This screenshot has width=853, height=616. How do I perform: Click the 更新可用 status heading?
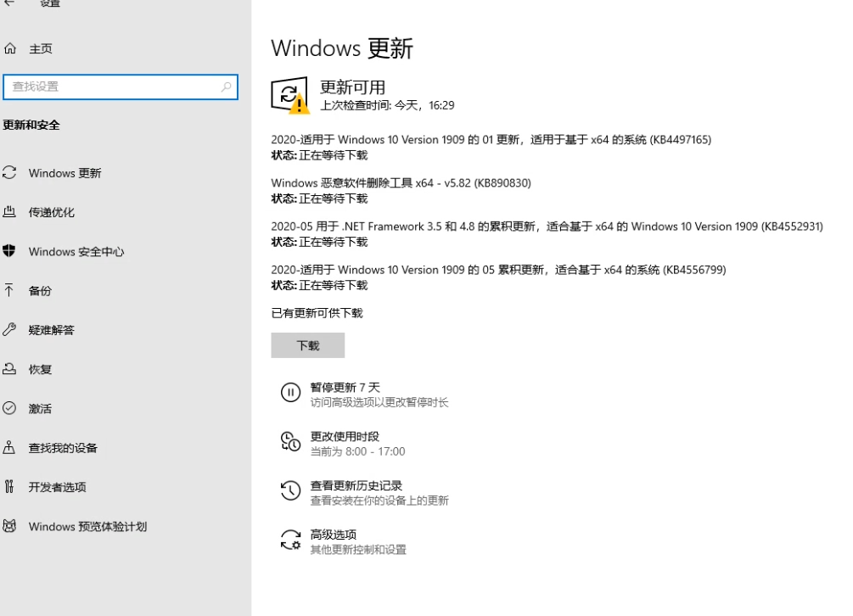(x=352, y=87)
